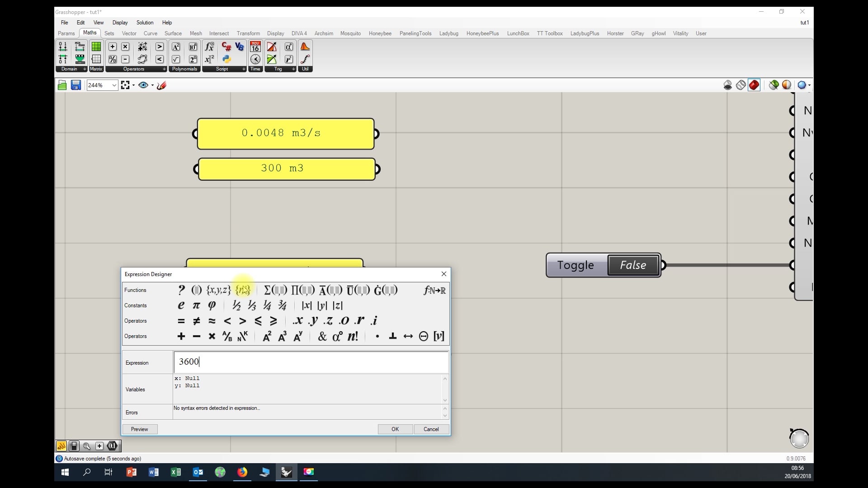Toggle preview selected objects only
This screenshot has width=868, height=488.
[774, 85]
